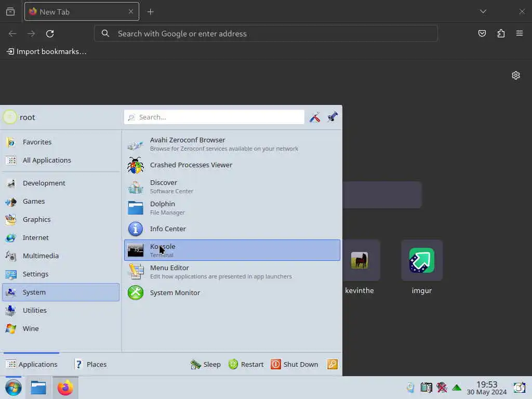Open Wine category

coord(61,328)
